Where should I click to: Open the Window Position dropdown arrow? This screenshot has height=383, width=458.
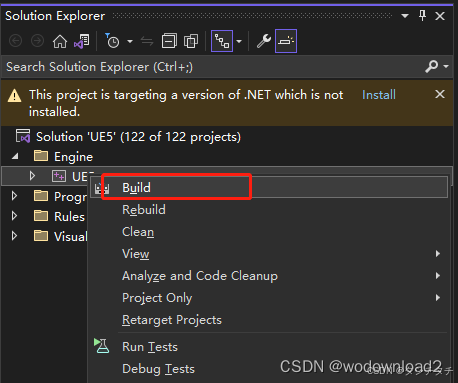coord(405,15)
